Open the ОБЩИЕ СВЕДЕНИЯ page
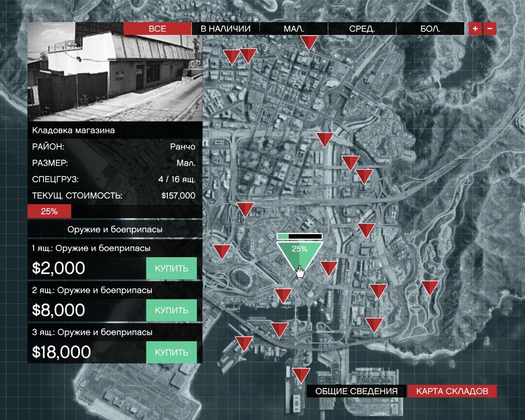Image resolution: width=525 pixels, height=420 pixels. [x=356, y=391]
